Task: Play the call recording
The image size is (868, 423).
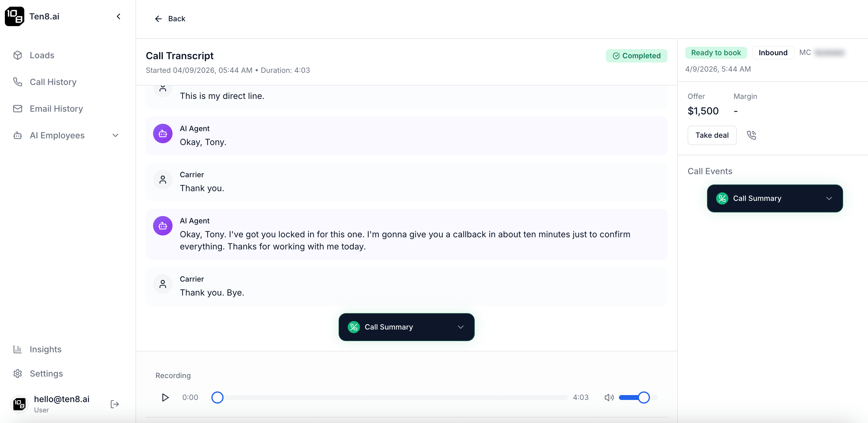Action: [x=165, y=398]
